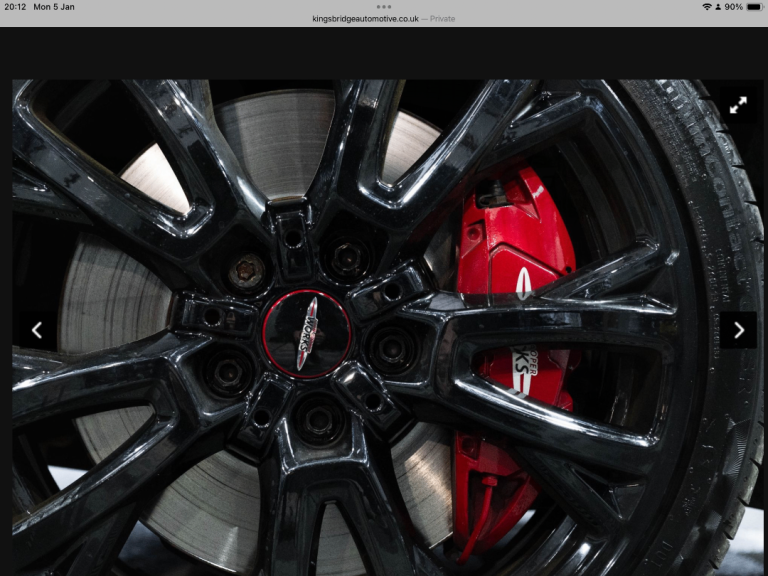Click the bronze locking wheel nut
Screen dimensions: 768x576
coord(245,271)
